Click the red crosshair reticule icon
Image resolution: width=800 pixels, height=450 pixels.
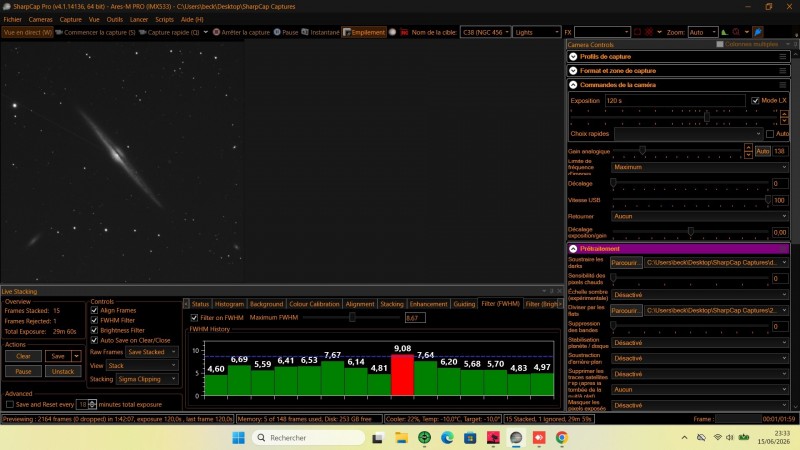[648, 32]
